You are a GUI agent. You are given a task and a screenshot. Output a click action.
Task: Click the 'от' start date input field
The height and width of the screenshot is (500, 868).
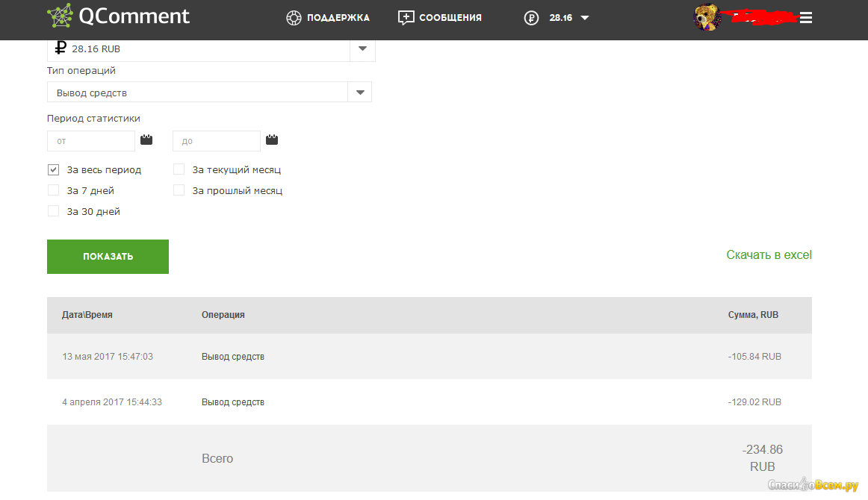90,141
